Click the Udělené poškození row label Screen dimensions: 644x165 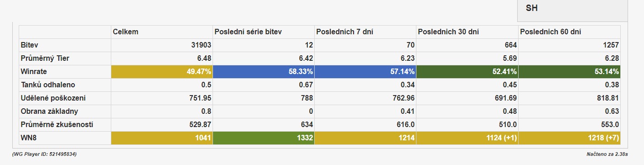(x=53, y=98)
